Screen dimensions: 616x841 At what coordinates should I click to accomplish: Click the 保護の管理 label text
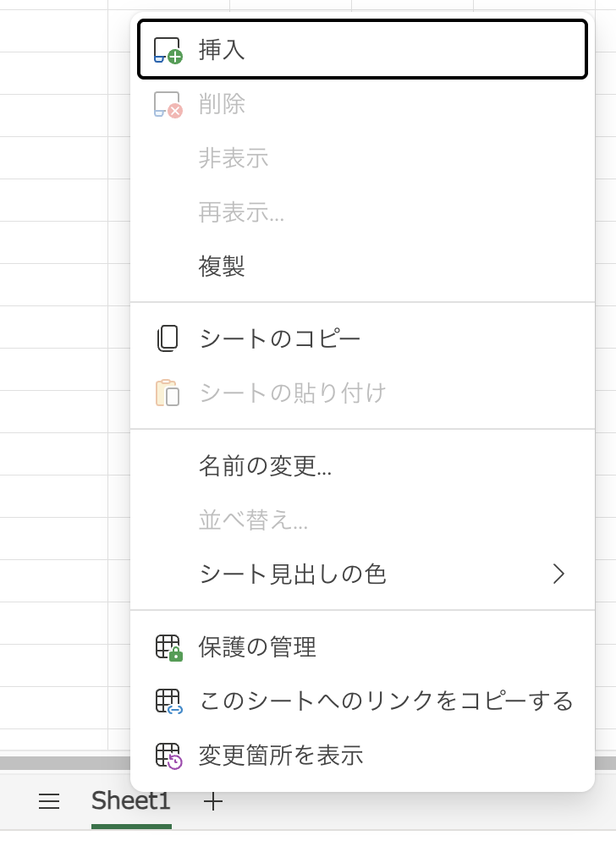coord(257,647)
